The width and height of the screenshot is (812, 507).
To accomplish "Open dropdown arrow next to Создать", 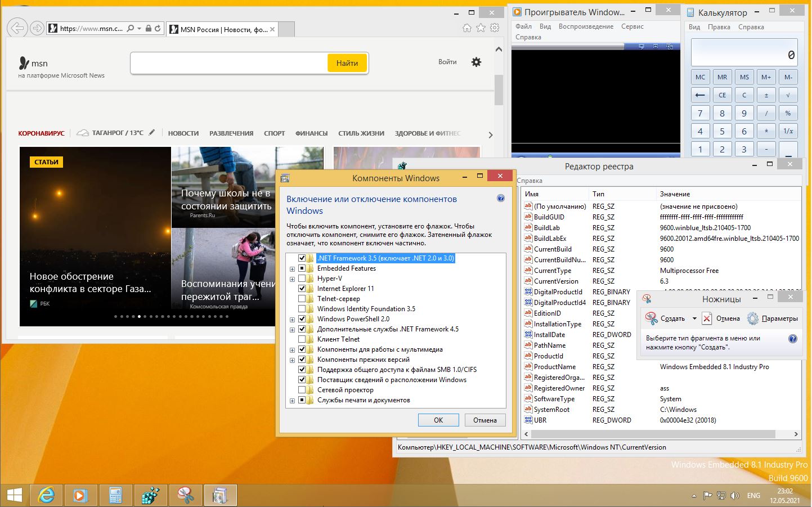I will [694, 318].
